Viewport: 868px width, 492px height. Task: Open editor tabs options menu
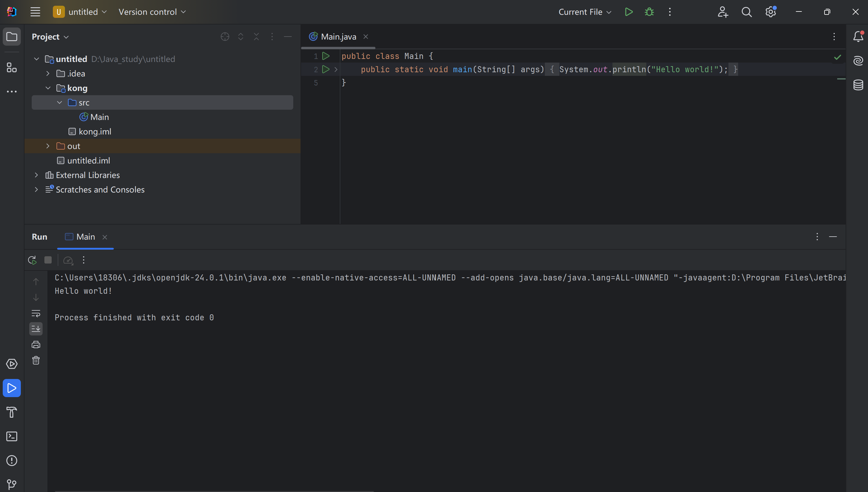(834, 37)
